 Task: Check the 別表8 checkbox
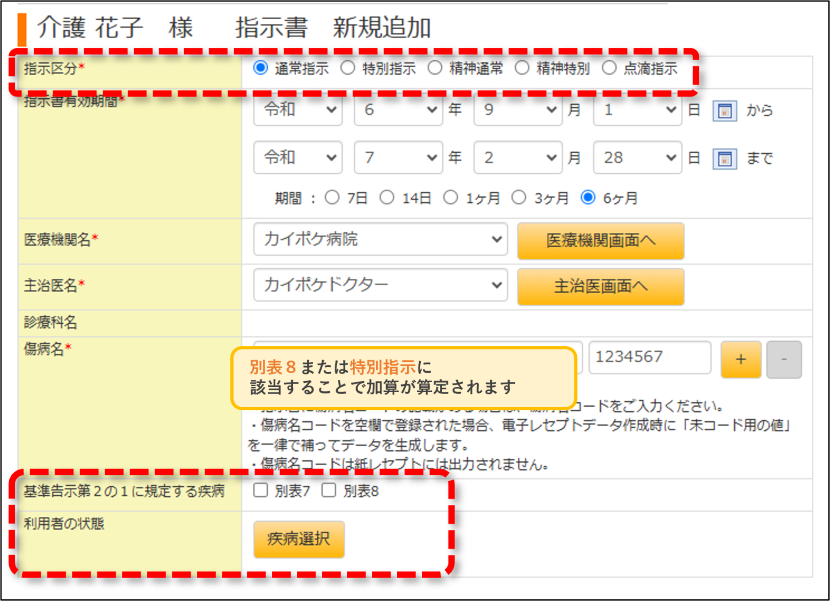click(329, 490)
